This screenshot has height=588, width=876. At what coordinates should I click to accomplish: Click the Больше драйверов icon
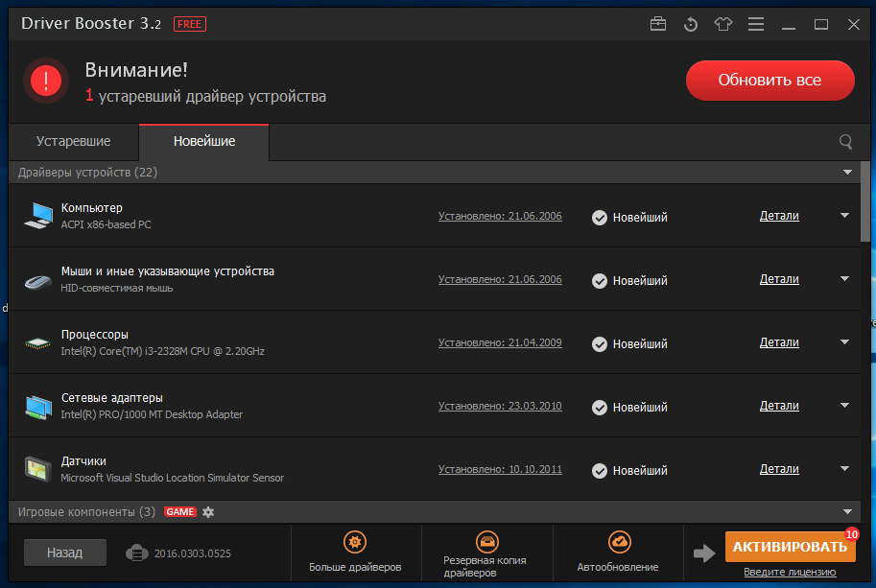355,542
